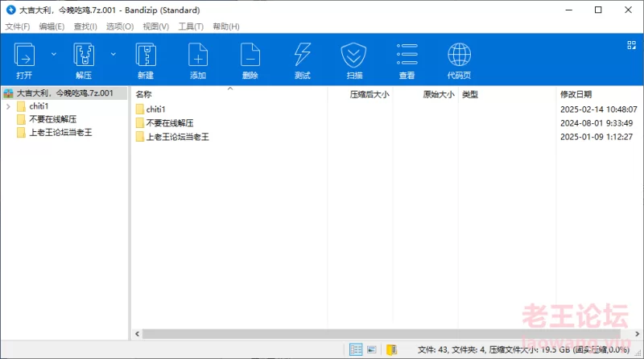Image resolution: width=644 pixels, height=359 pixels.
Task: Open the 帮助(H) menu
Action: pos(226,27)
